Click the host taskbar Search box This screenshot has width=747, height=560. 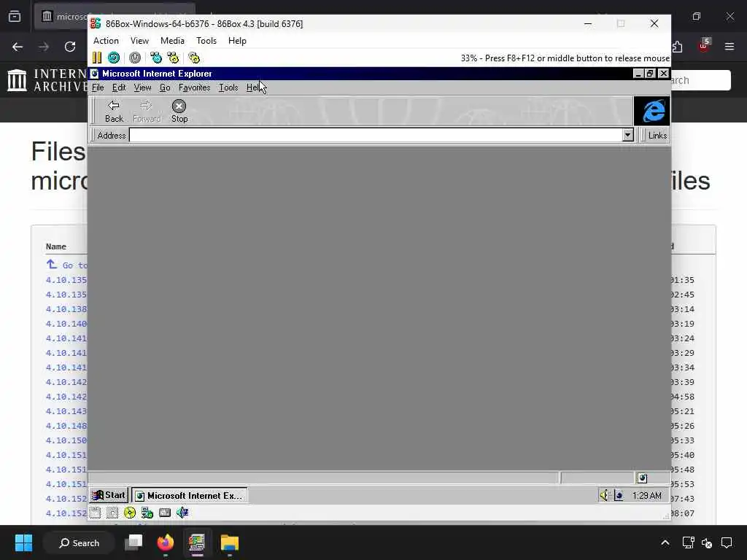coord(79,542)
